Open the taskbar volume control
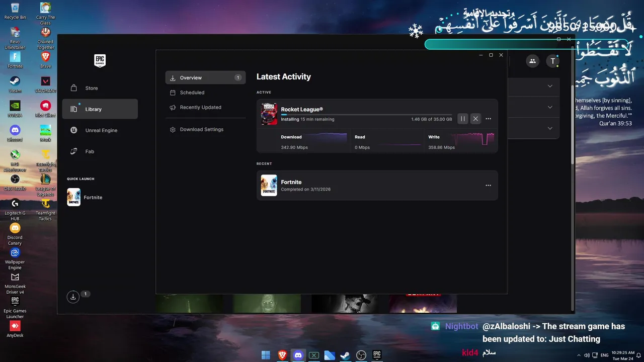The height and width of the screenshot is (362, 644). point(586,355)
